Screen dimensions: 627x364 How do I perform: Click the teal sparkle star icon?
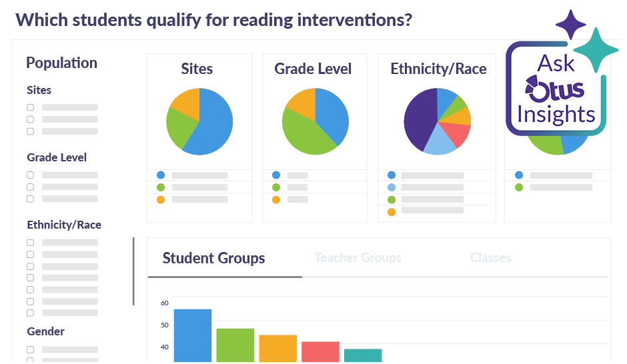coord(596,49)
